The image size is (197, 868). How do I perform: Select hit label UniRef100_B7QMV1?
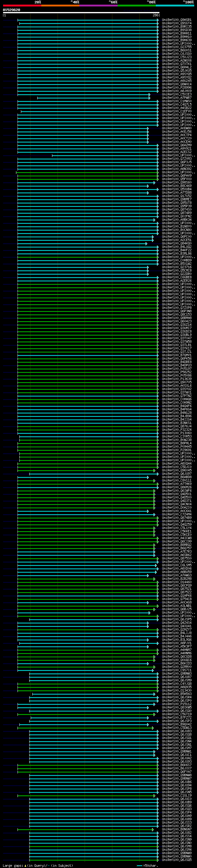pos(177,355)
